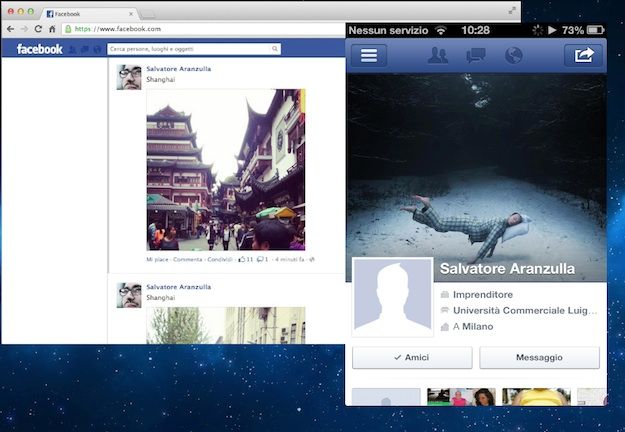625x432 pixels.
Task: Open notifications globe in mobile app
Action: [x=513, y=55]
